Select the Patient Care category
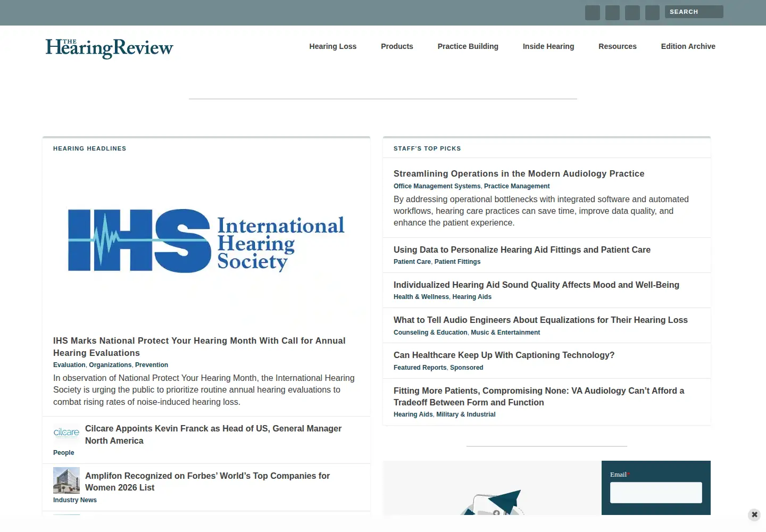The image size is (766, 532). click(x=412, y=262)
